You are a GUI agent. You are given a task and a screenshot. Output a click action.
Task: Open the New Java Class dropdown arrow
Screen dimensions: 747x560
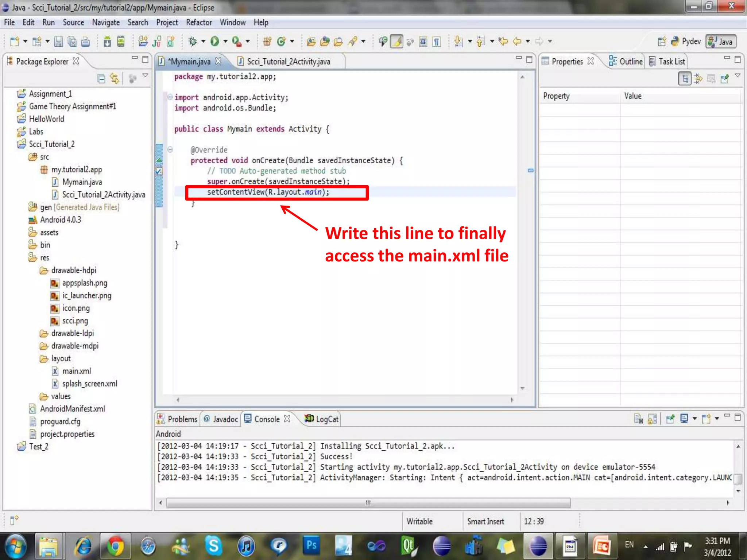(x=292, y=42)
